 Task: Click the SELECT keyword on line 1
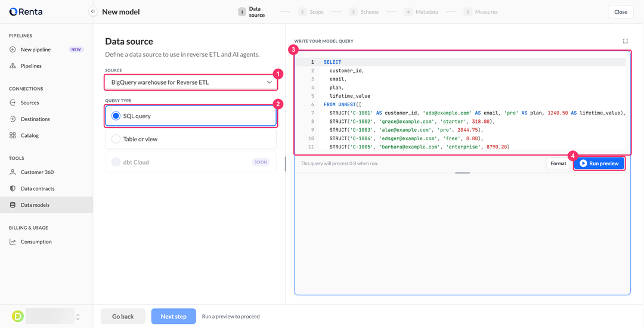click(332, 62)
